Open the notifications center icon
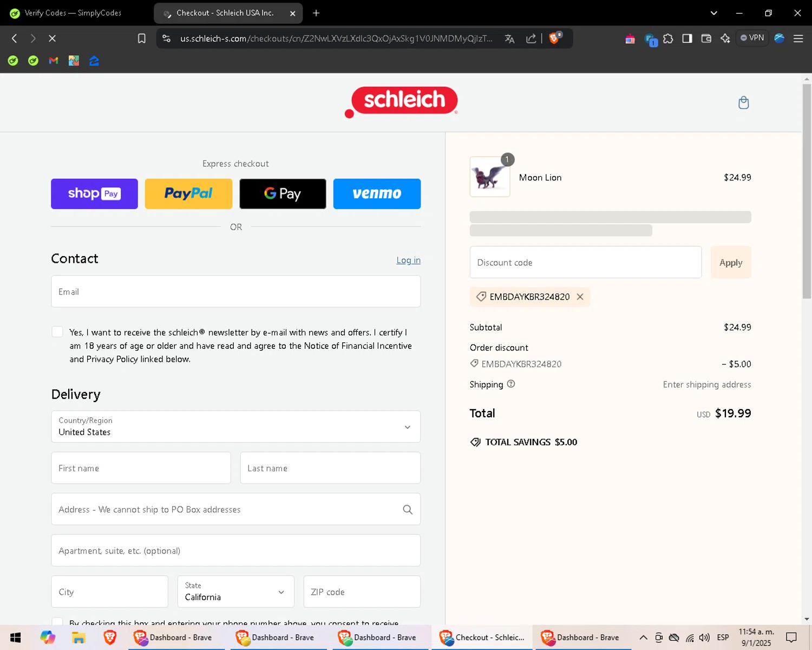 point(791,638)
